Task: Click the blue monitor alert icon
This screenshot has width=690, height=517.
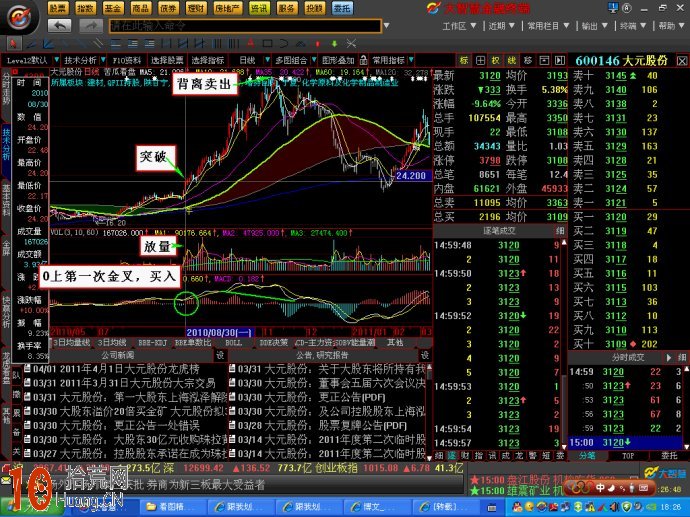Action: pos(613,7)
